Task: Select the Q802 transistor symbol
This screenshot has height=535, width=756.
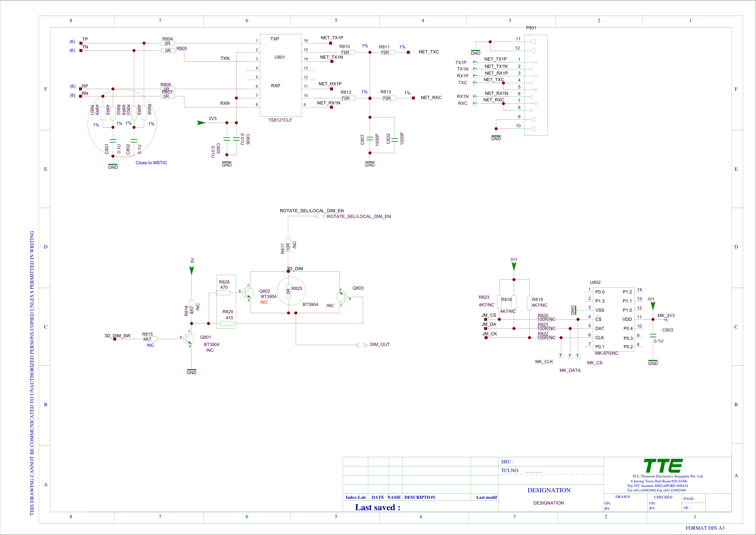Action: pos(248,293)
